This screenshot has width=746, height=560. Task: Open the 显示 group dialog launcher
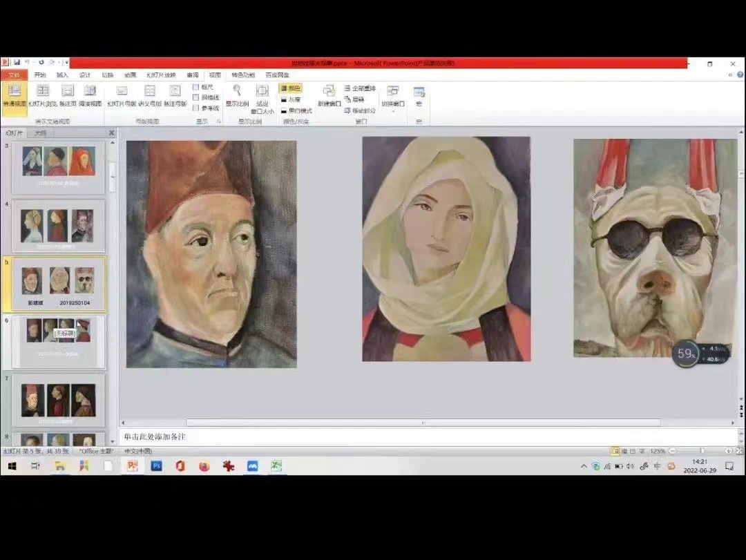point(219,122)
